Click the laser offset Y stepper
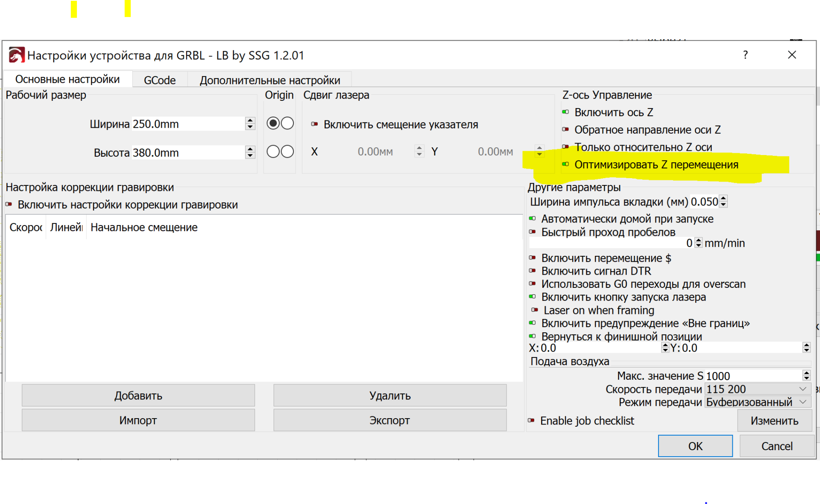The width and height of the screenshot is (820, 504). point(539,151)
